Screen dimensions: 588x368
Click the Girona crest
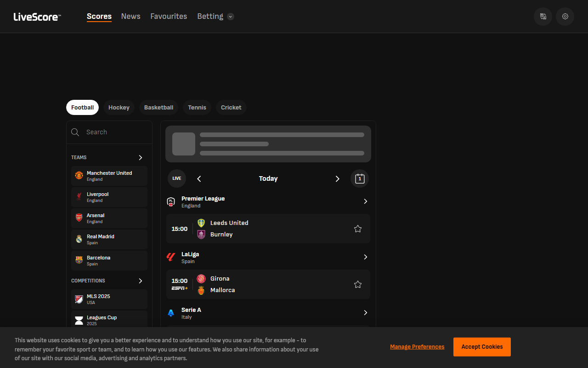coord(201,279)
